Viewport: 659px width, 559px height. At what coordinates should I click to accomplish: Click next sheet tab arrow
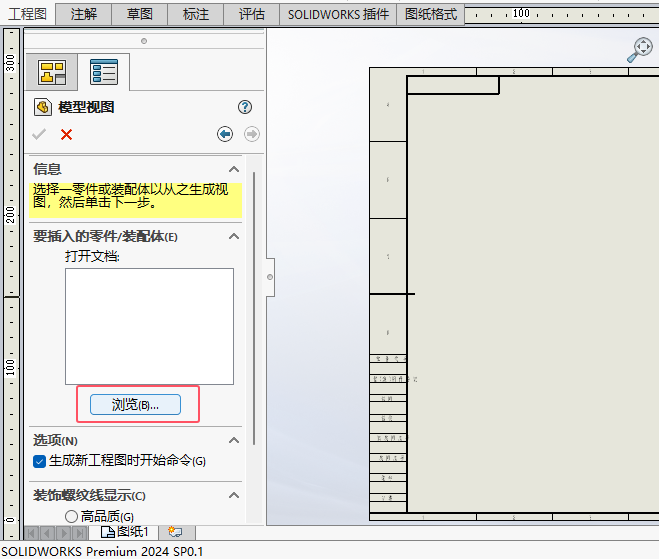point(63,533)
